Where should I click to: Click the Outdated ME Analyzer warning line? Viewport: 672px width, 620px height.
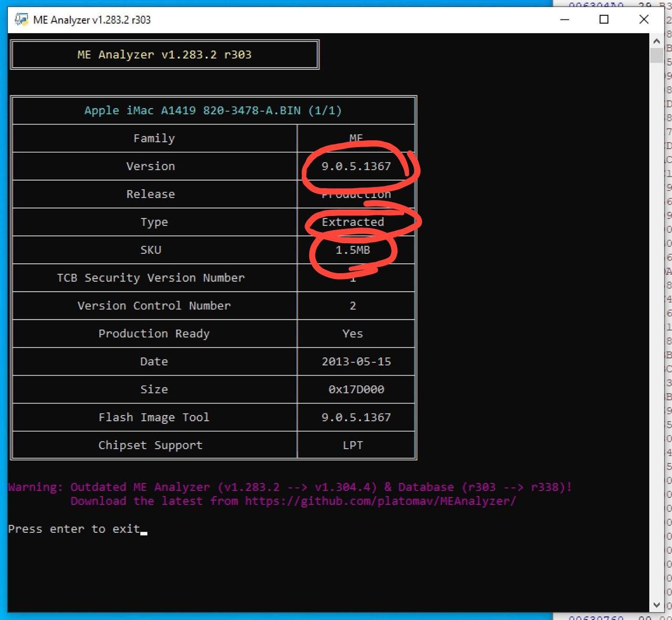pos(290,487)
